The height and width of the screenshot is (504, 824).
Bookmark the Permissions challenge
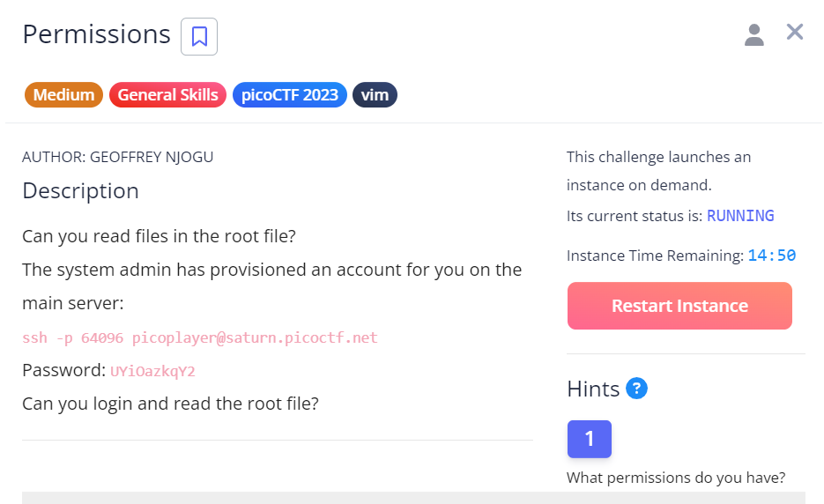point(199,36)
